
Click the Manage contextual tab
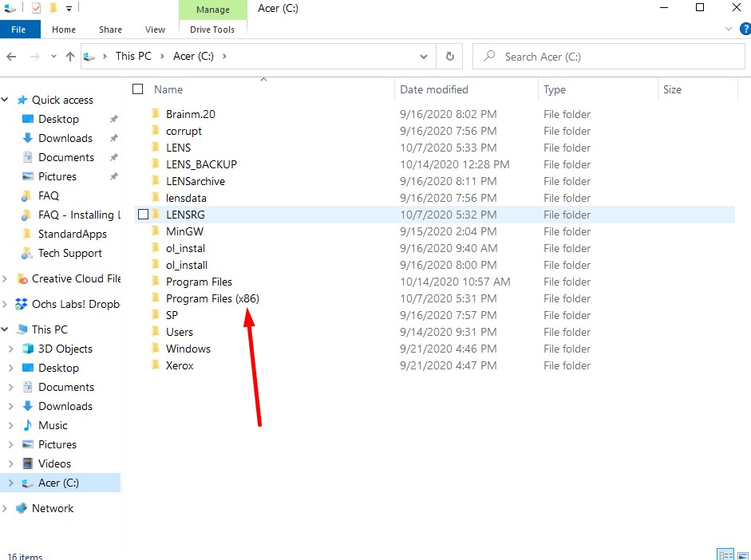(212, 10)
